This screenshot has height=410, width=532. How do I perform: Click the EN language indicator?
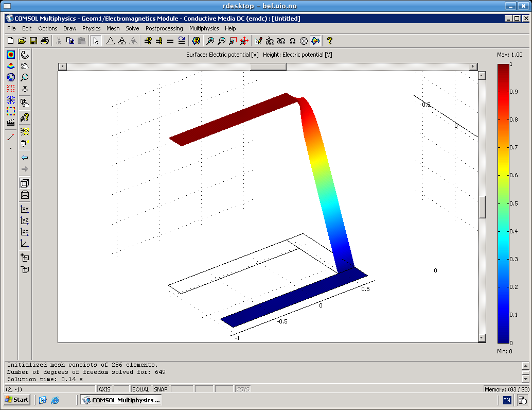point(507,400)
